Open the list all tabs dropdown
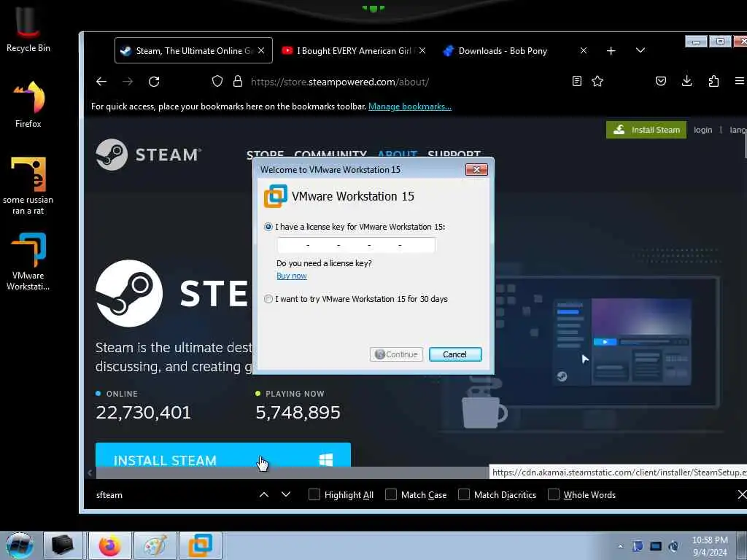Screen dimensions: 747x560 click(x=640, y=50)
